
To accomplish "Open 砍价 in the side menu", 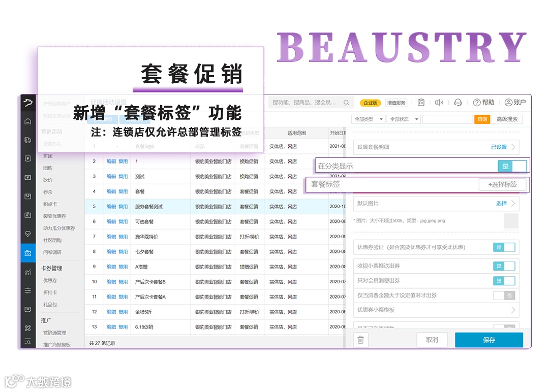I will point(48,180).
